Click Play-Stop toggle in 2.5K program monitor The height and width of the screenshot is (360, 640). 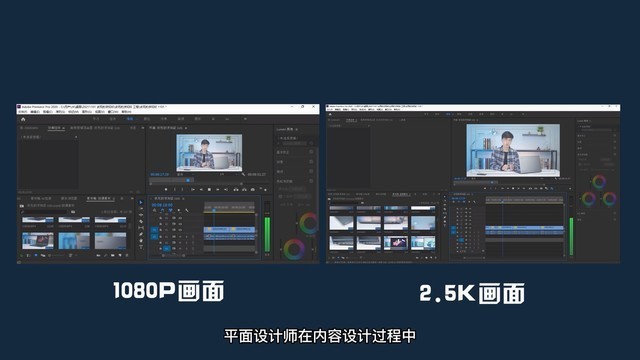point(513,188)
